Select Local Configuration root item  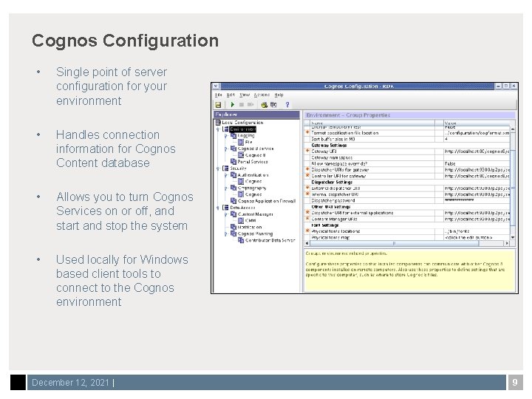pyautogui.click(x=242, y=123)
